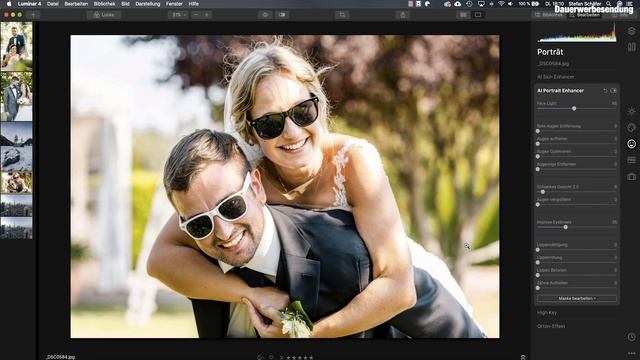Open the Luminar 4 application menu
The image size is (640, 360).
click(x=29, y=4)
